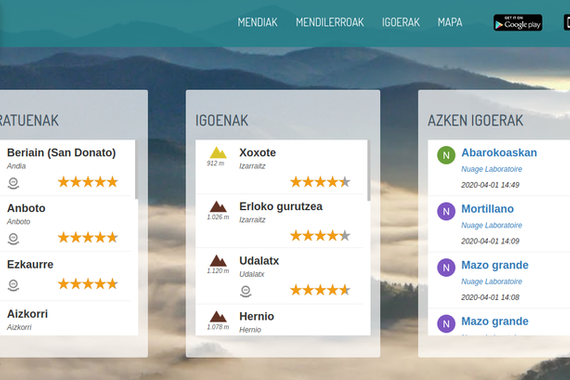This screenshot has height=380, width=570.
Task: Open Nuage Laboratoire user under Abarokoaskan
Action: click(491, 169)
